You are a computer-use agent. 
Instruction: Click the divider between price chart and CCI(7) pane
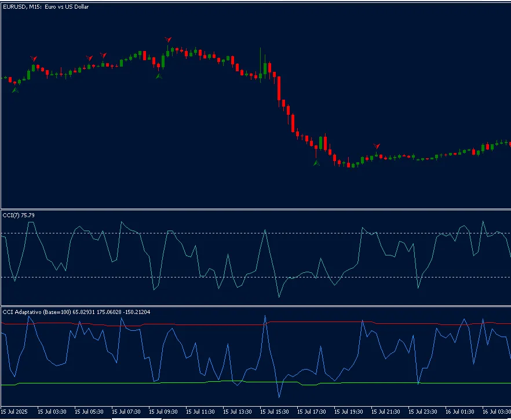255,209
